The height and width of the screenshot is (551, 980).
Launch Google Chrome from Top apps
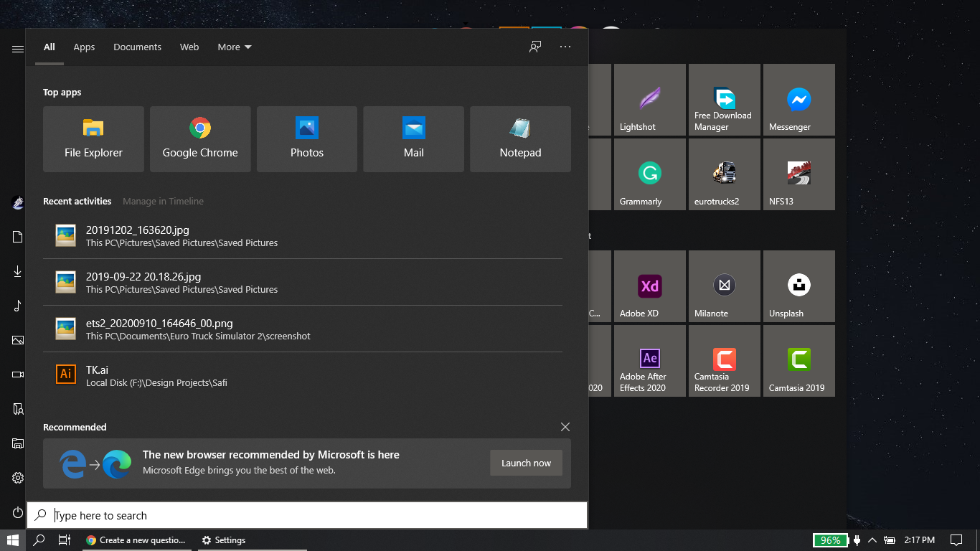tap(200, 139)
